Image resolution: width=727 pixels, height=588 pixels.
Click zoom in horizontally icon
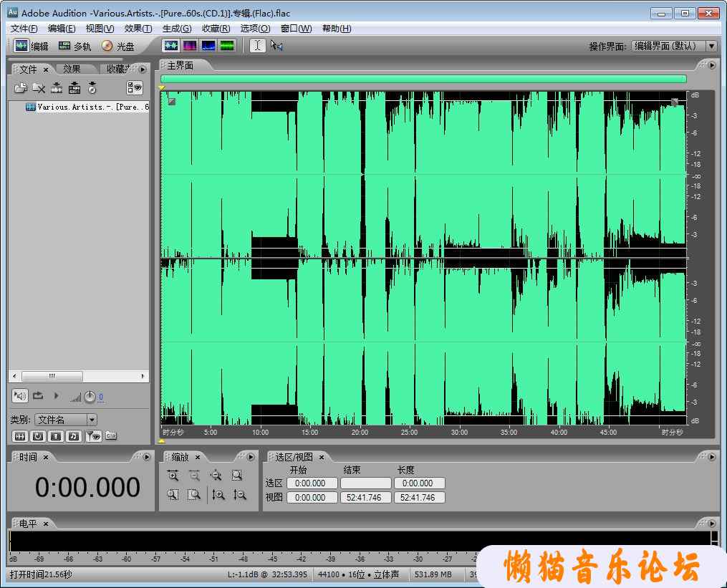pos(173,476)
